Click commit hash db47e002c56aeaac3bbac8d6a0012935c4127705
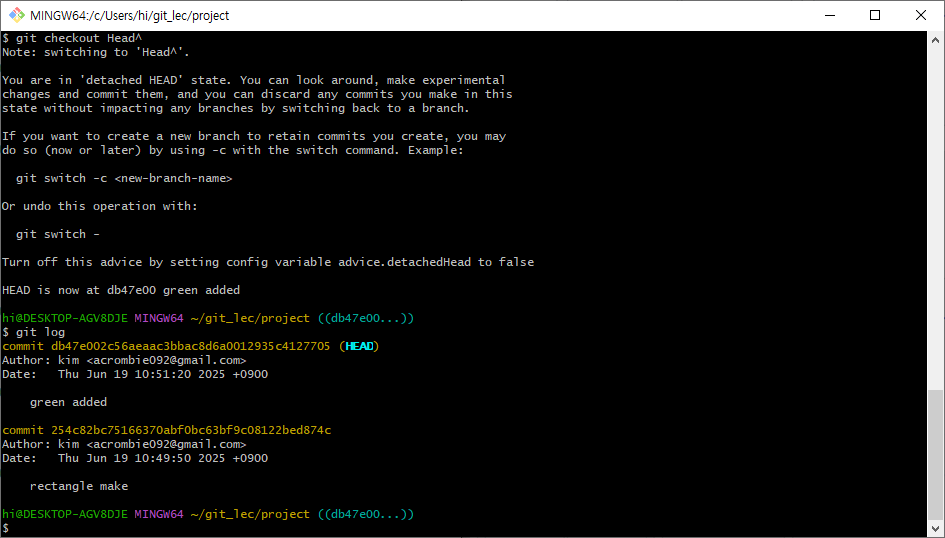 [x=190, y=346]
